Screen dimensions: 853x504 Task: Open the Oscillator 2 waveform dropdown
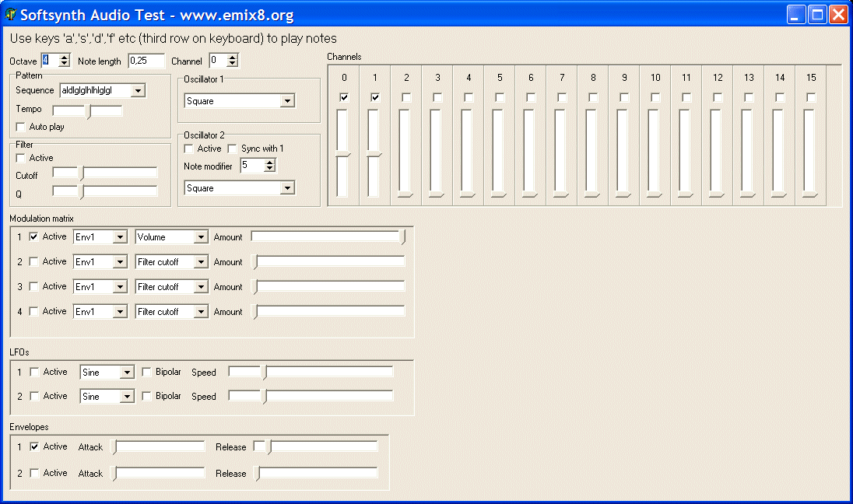[x=287, y=188]
